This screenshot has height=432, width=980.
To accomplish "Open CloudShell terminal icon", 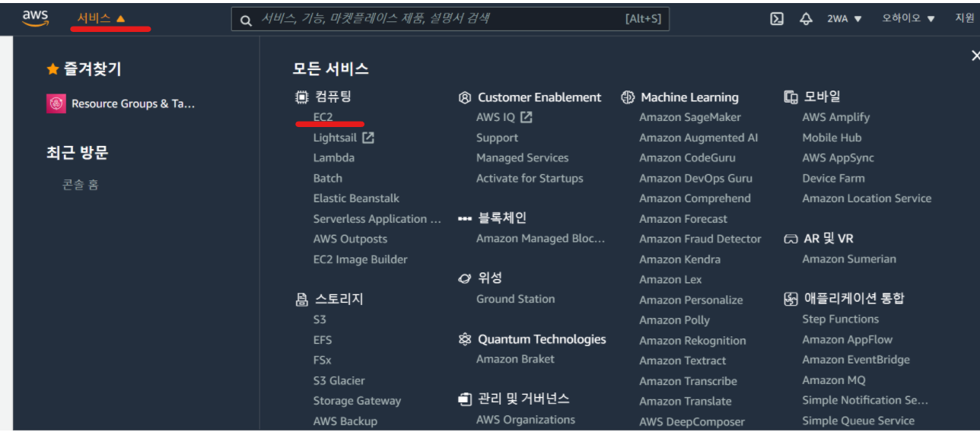I will pyautogui.click(x=777, y=19).
